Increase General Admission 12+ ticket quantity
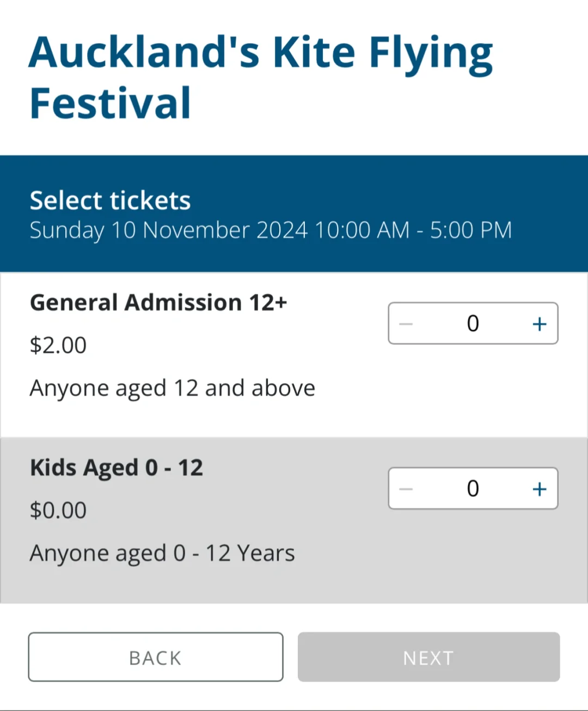Image resolution: width=588 pixels, height=711 pixels. [539, 324]
